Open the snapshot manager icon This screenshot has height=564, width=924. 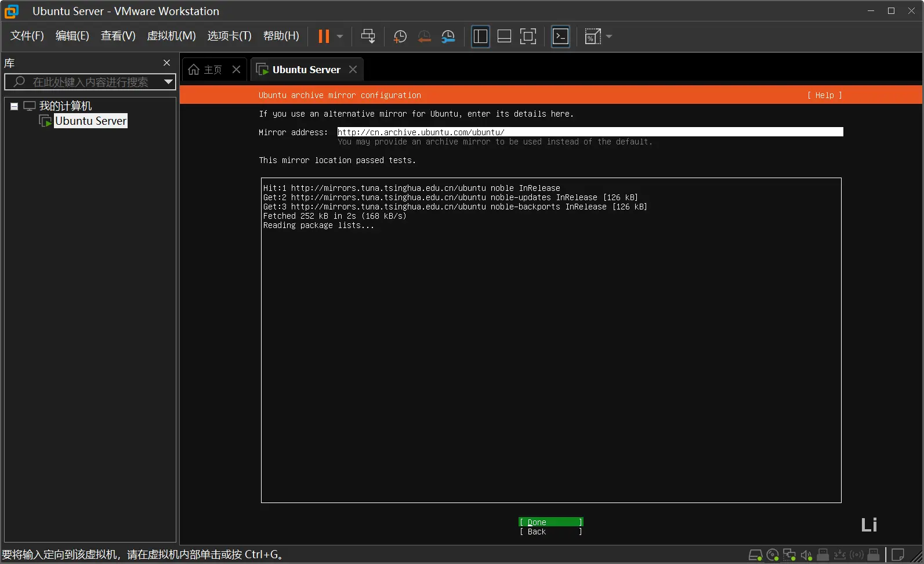click(x=448, y=37)
